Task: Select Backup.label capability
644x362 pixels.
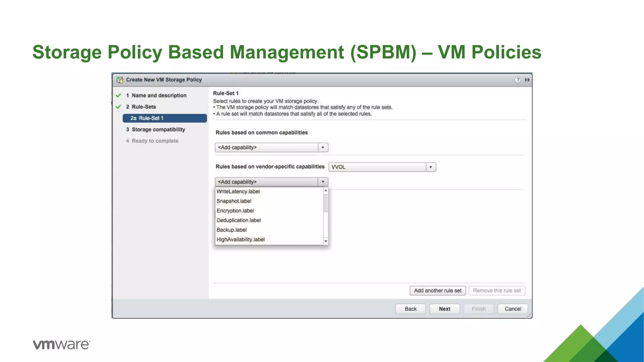Action: point(231,230)
